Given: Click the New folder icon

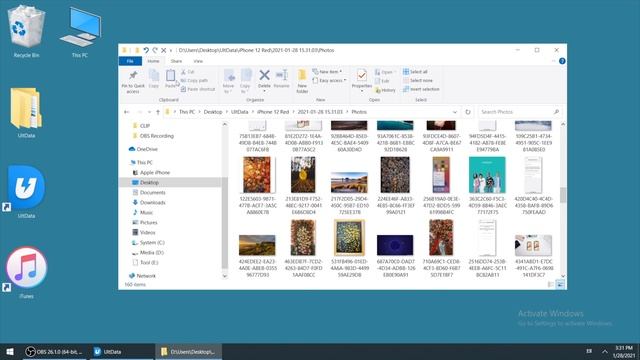Looking at the screenshot, I should coord(302,76).
